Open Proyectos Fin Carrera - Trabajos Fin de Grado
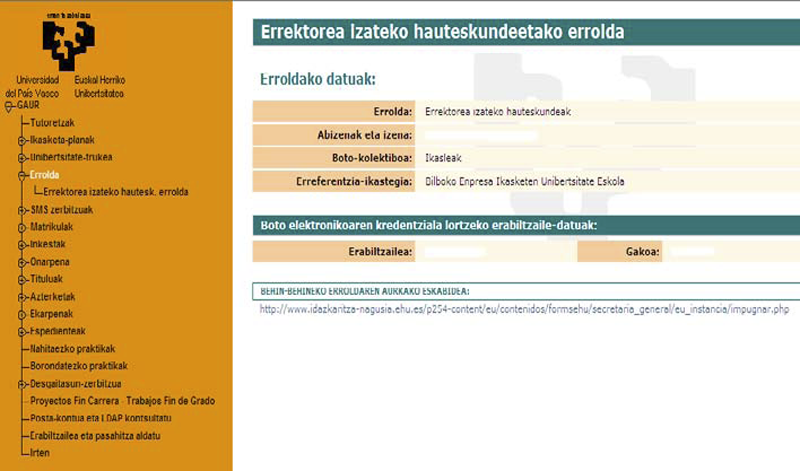This screenshot has height=471, width=800. tap(123, 401)
